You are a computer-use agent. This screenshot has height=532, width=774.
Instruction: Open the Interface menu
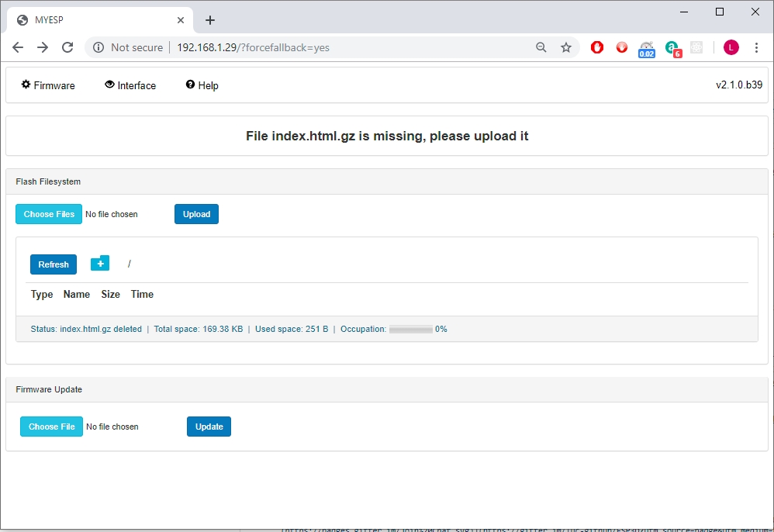[130, 85]
